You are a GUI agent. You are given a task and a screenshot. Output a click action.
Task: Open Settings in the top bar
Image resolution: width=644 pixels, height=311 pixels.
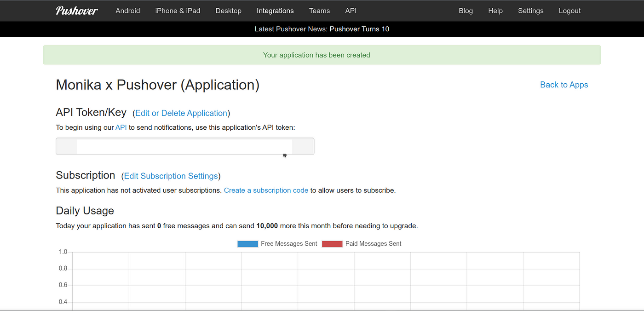[530, 11]
